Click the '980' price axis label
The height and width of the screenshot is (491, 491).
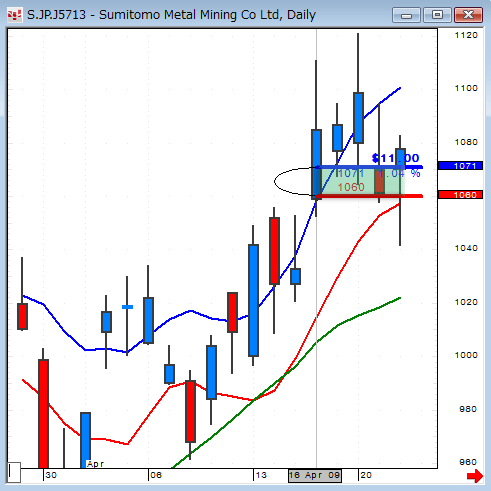tap(468, 409)
